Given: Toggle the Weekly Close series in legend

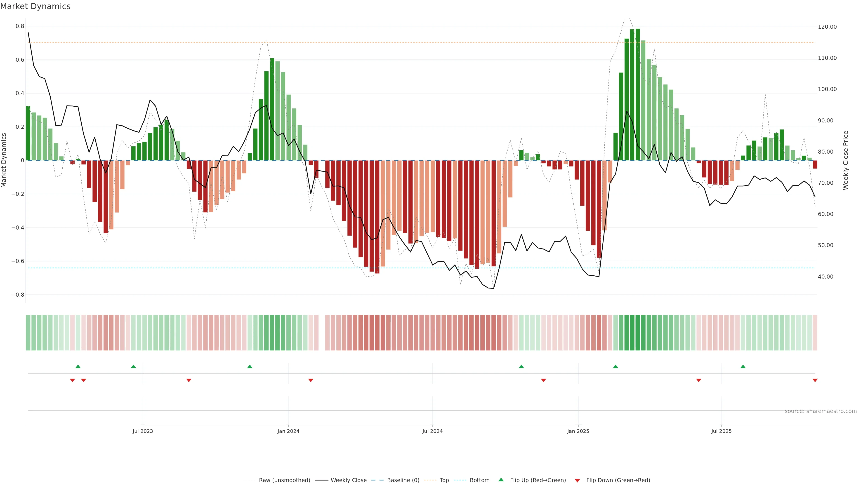Looking at the screenshot, I should pos(348,480).
